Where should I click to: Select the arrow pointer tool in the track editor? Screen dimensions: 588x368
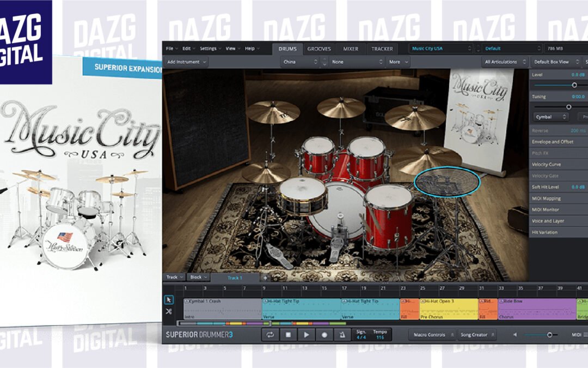[169, 300]
